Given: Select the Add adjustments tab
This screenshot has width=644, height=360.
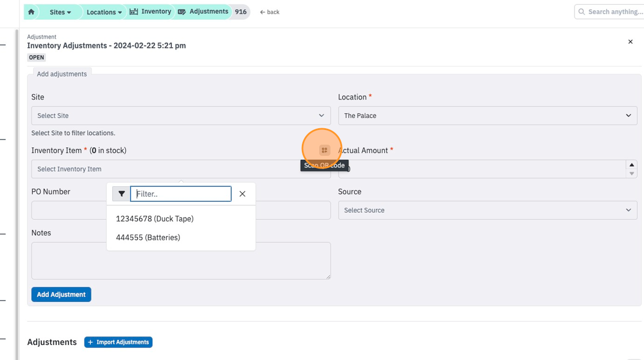Looking at the screenshot, I should (62, 74).
